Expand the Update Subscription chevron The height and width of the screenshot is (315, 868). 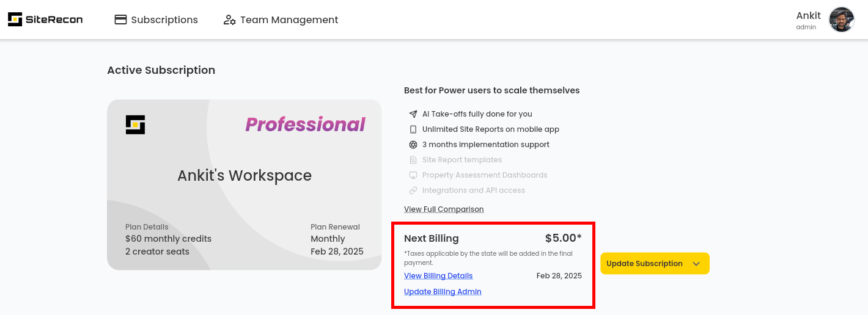[x=696, y=264]
